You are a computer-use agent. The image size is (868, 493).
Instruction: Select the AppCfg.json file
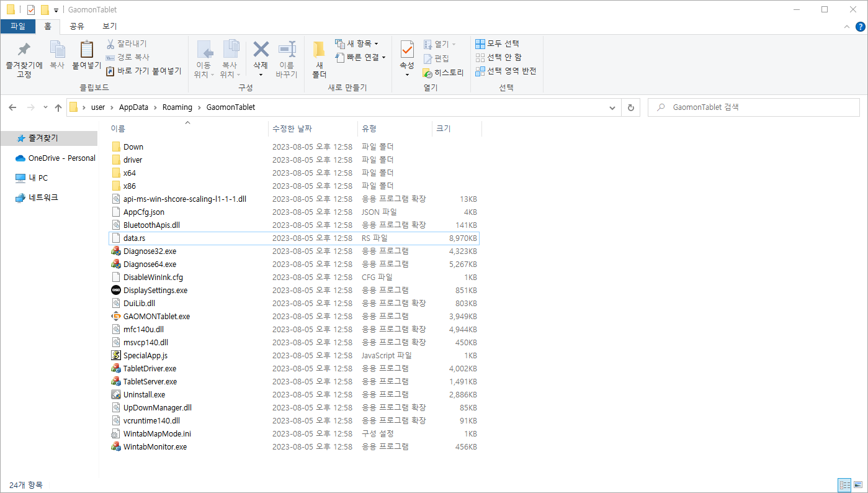[293, 212]
